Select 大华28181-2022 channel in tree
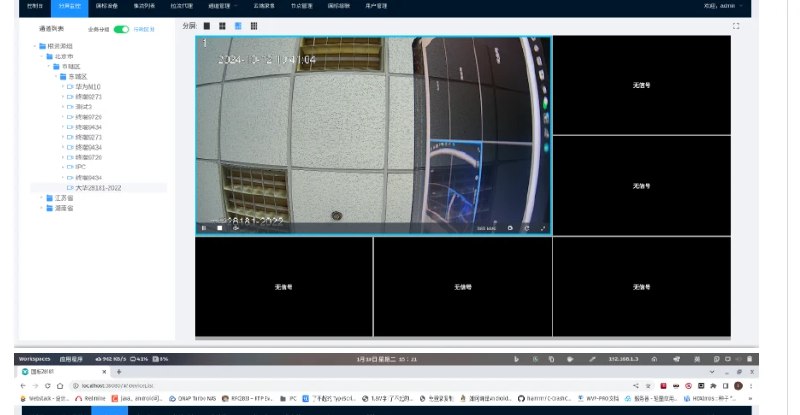The width and height of the screenshot is (800, 415). pyautogui.click(x=98, y=188)
